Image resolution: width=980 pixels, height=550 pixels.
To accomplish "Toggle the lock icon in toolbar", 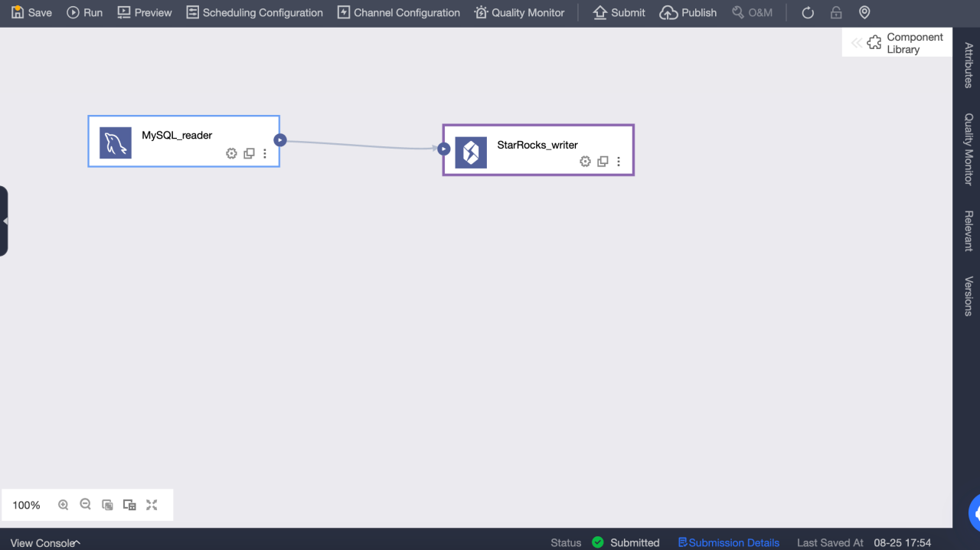I will 836,13.
